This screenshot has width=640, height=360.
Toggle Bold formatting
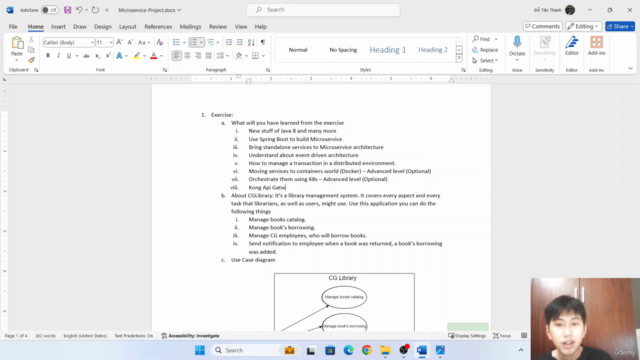pos(48,56)
